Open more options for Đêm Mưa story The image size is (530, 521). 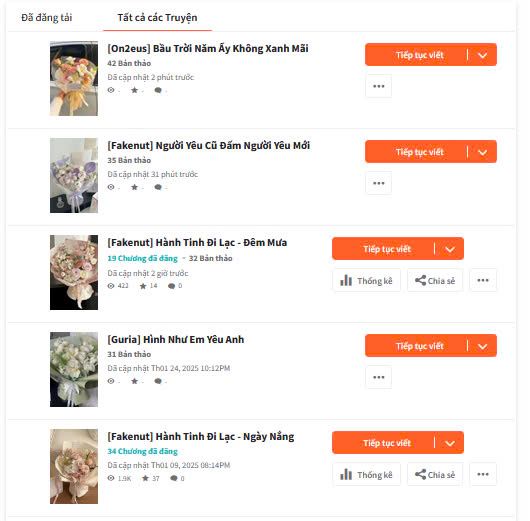tap(483, 280)
